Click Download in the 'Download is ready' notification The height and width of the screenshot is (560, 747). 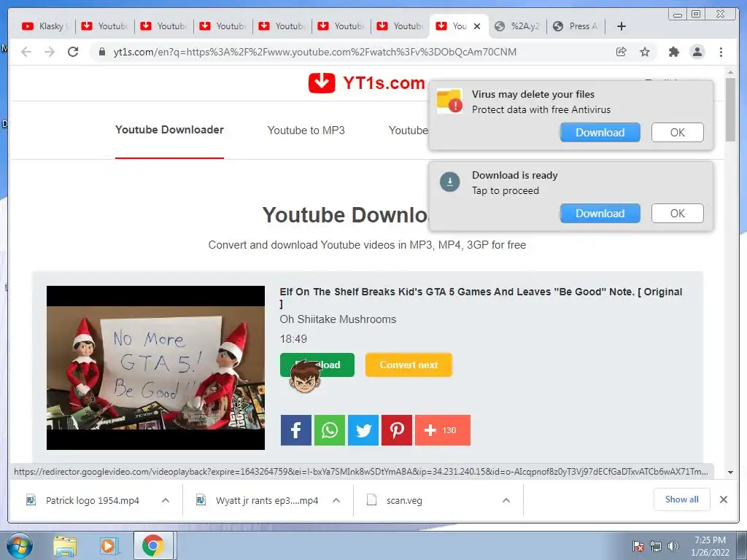(600, 214)
